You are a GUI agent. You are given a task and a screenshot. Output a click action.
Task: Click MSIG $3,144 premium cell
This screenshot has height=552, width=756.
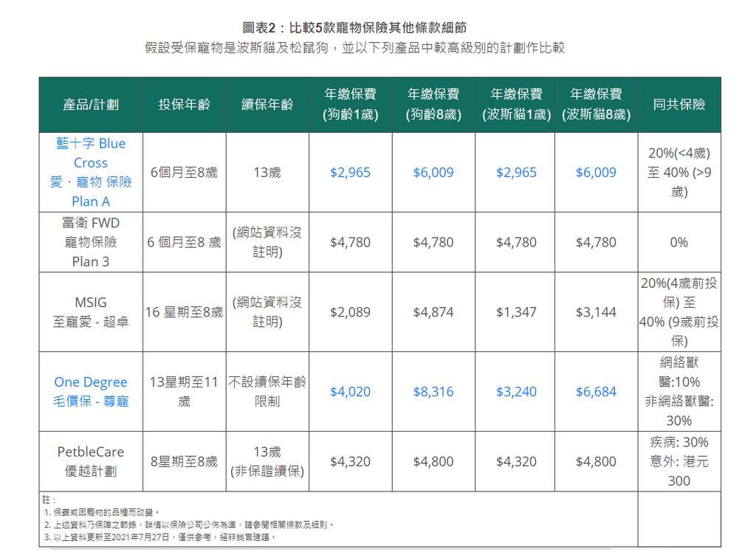point(596,312)
